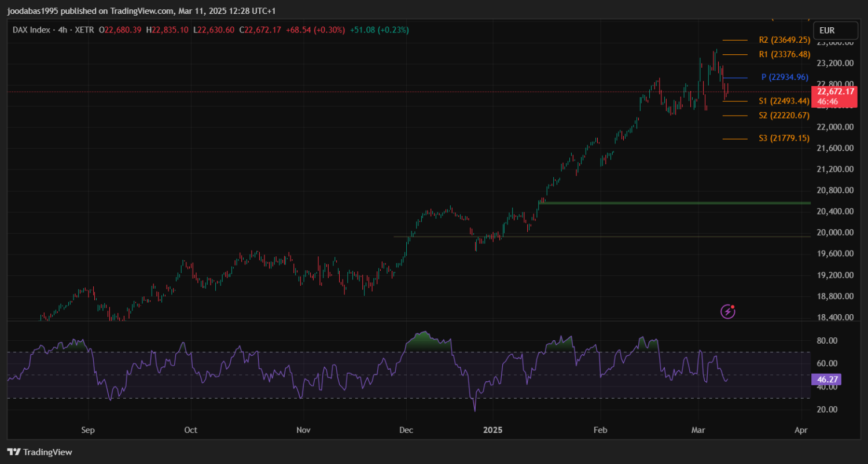
Task: Click the Dec label on time axis
Action: (x=406, y=430)
